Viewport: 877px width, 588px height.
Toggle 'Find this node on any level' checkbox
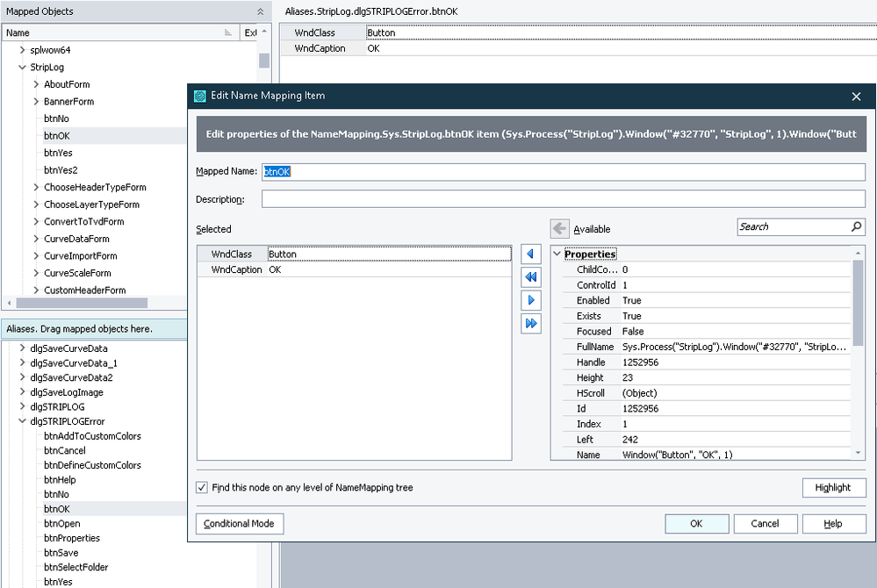tap(203, 487)
